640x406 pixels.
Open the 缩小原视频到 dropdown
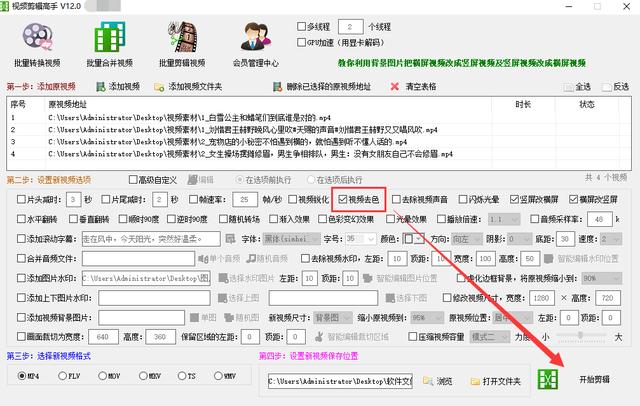tap(427, 317)
